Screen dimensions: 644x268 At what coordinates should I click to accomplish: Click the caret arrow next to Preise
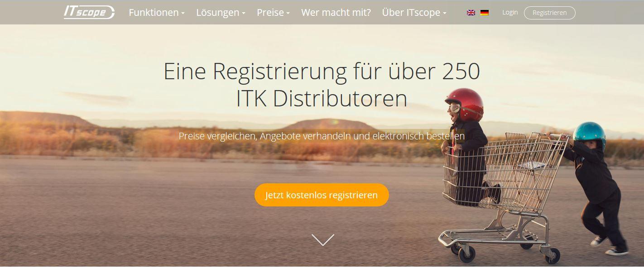[288, 14]
